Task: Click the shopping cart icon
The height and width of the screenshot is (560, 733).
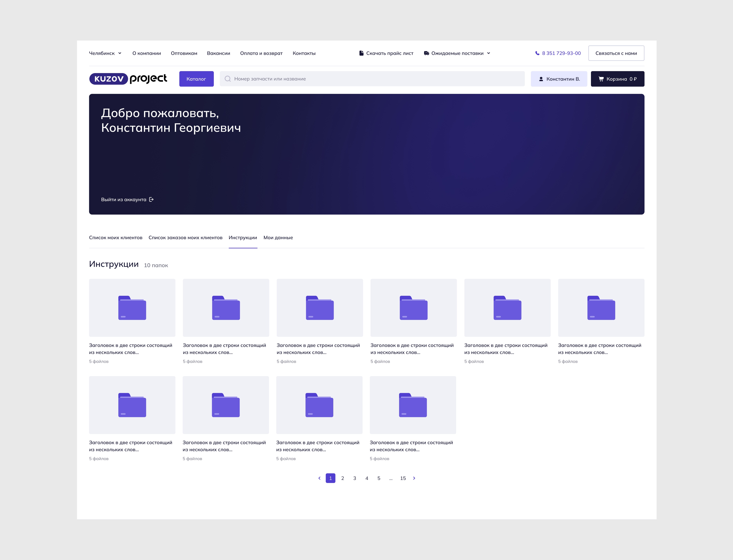Action: [601, 79]
